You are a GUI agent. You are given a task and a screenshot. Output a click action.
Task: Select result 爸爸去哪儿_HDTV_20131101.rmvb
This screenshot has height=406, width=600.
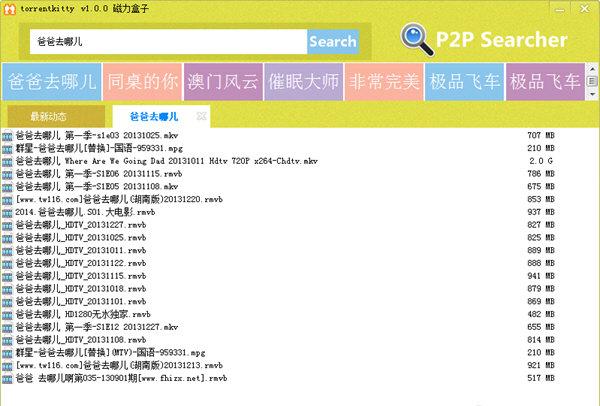coord(78,301)
